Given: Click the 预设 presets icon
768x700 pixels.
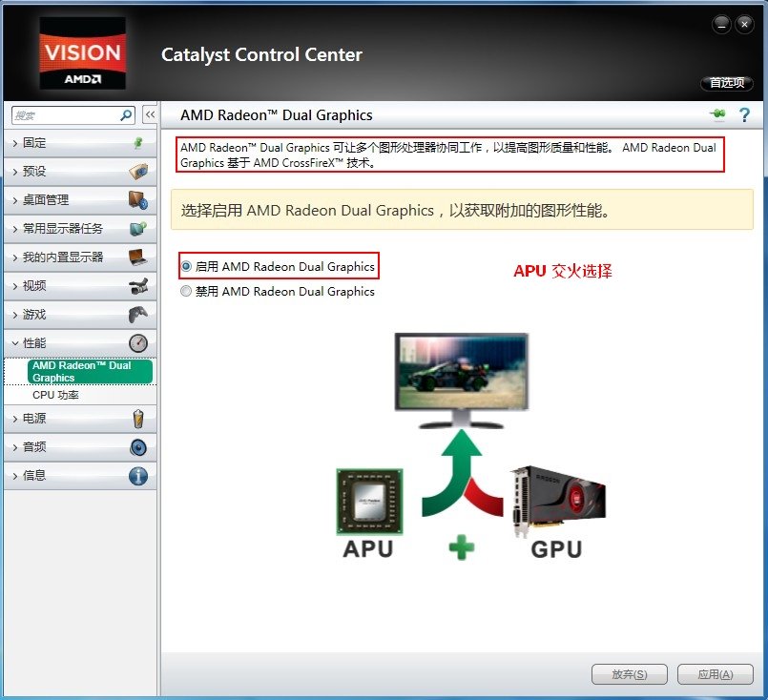Looking at the screenshot, I should click(x=138, y=172).
